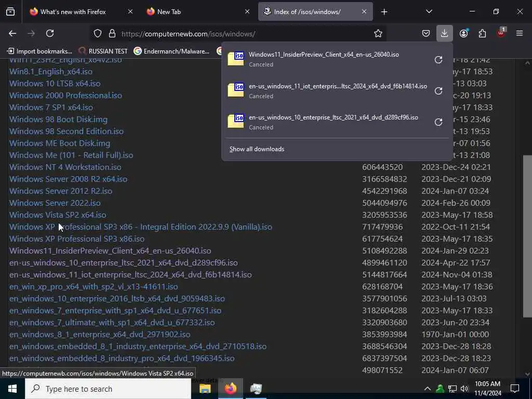Download en_windows_8_1_enterprise_x64 iso
The width and height of the screenshot is (532, 399).
coord(100,334)
